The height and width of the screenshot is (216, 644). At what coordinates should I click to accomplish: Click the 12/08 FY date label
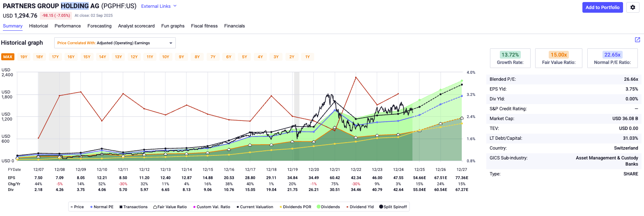click(x=60, y=169)
